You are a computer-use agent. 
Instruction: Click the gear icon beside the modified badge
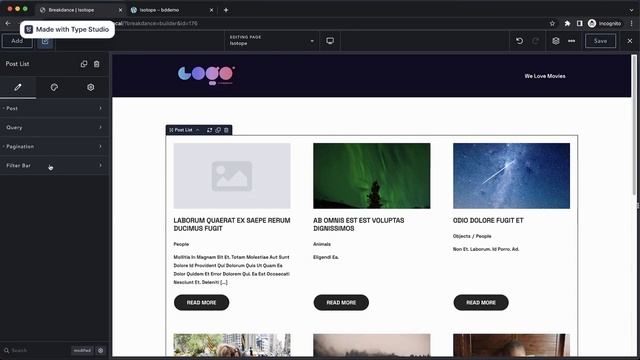click(x=100, y=350)
